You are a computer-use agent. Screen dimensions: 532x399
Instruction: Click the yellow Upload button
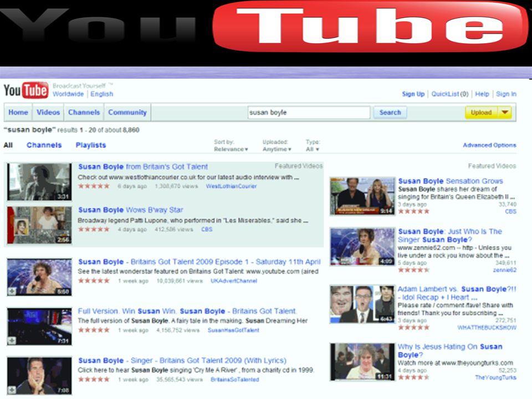tap(481, 112)
